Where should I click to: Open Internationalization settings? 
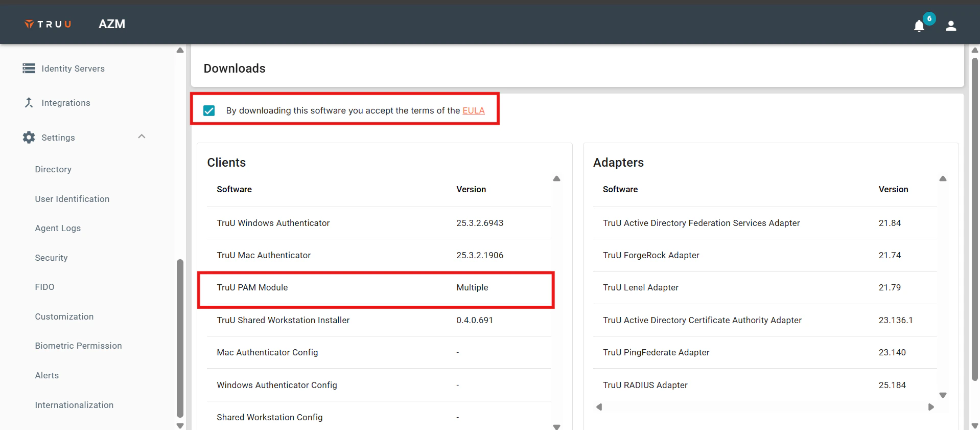tap(74, 405)
